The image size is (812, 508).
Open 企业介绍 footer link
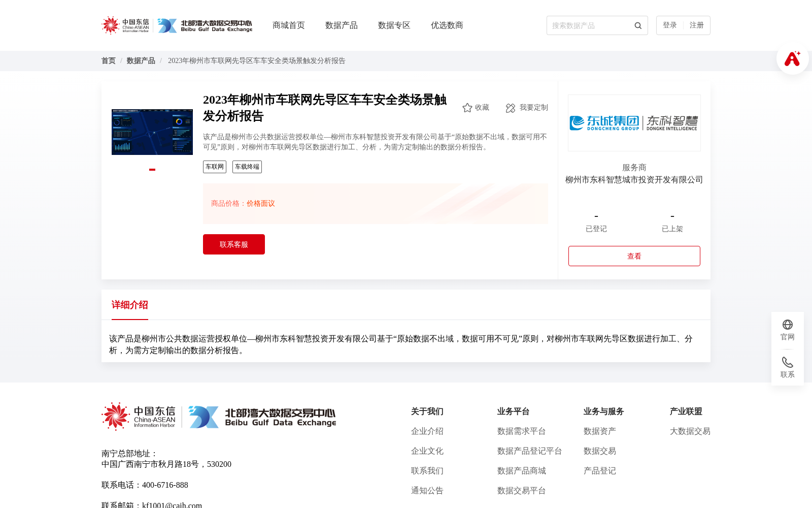pos(427,431)
